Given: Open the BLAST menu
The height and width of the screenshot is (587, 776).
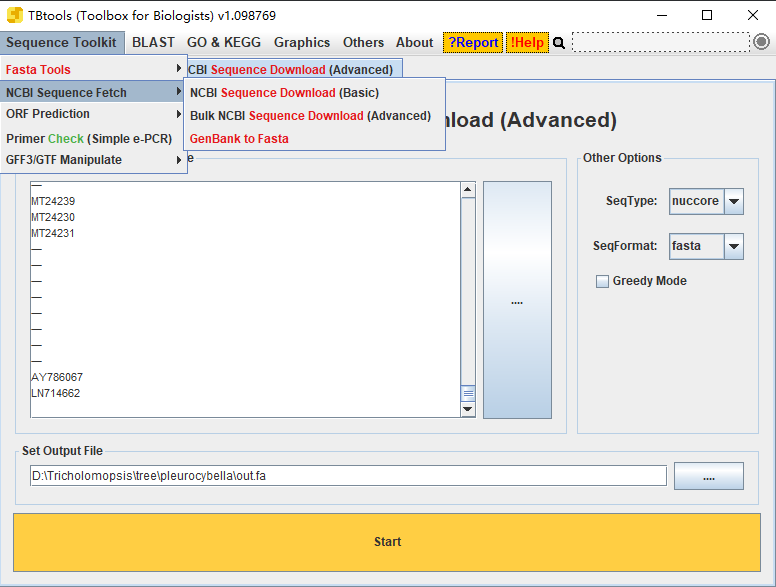Looking at the screenshot, I should coord(153,43).
